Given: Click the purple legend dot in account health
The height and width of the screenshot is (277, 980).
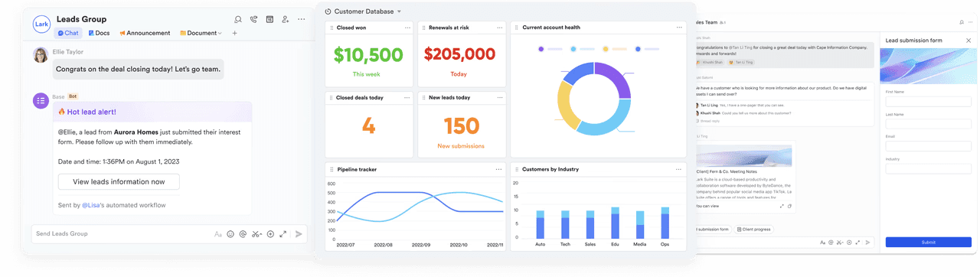Looking at the screenshot, I should click(x=541, y=49).
